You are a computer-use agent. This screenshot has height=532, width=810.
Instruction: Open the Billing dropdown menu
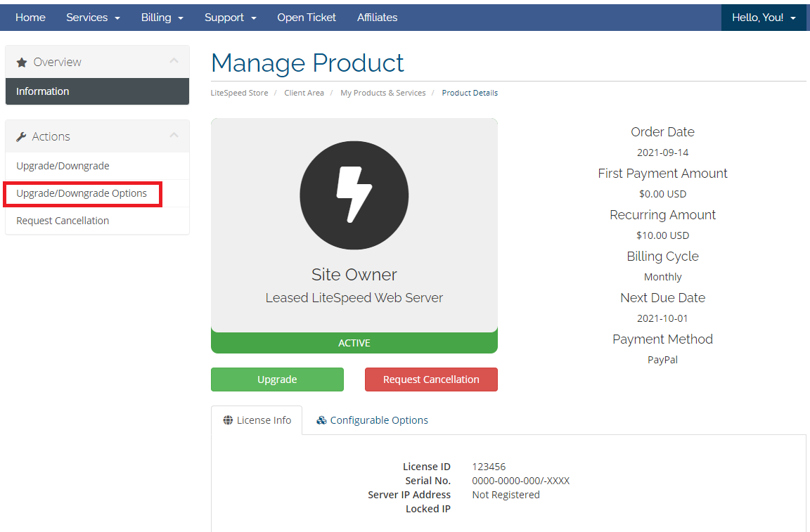[162, 18]
